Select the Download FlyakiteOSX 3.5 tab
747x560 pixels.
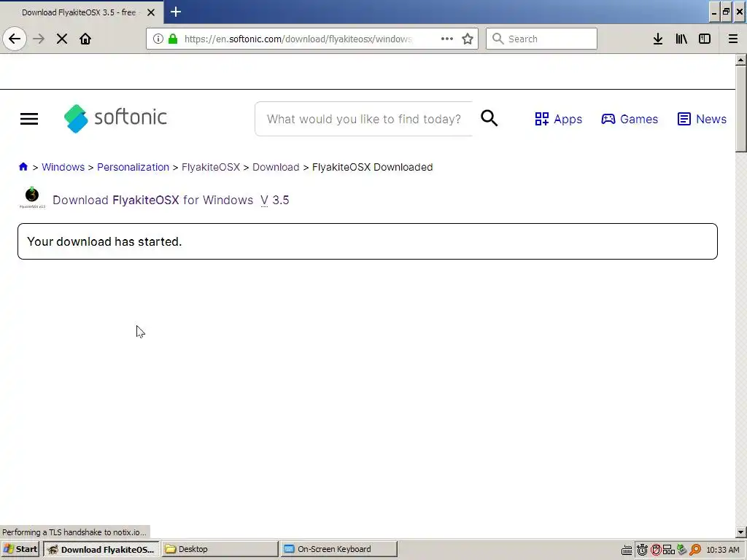coord(79,12)
